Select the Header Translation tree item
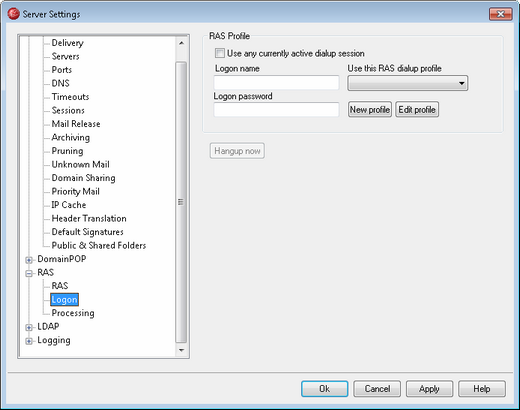Viewport: 520px width, 410px height. click(x=89, y=218)
